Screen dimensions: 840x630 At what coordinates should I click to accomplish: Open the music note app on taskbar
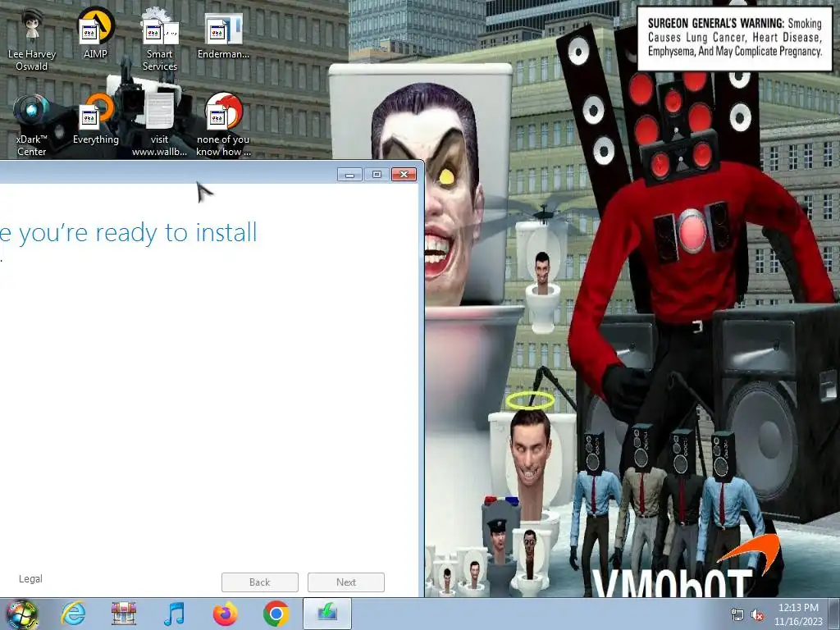174,614
